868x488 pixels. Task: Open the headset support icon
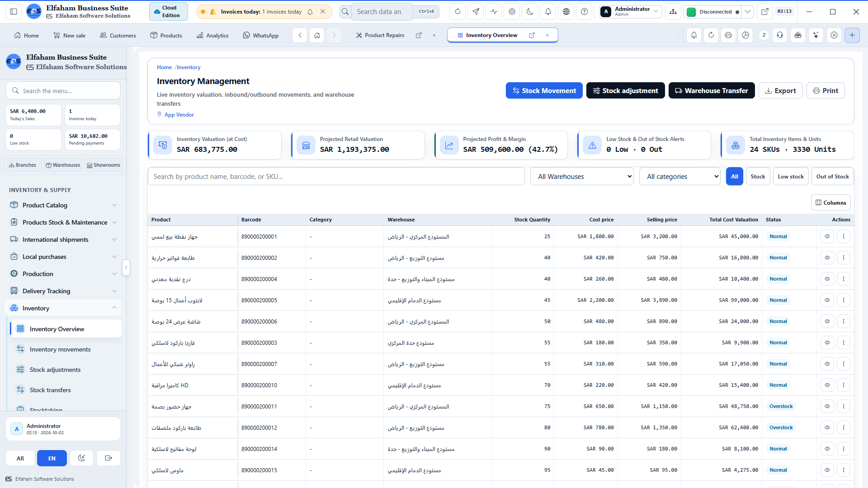point(780,35)
